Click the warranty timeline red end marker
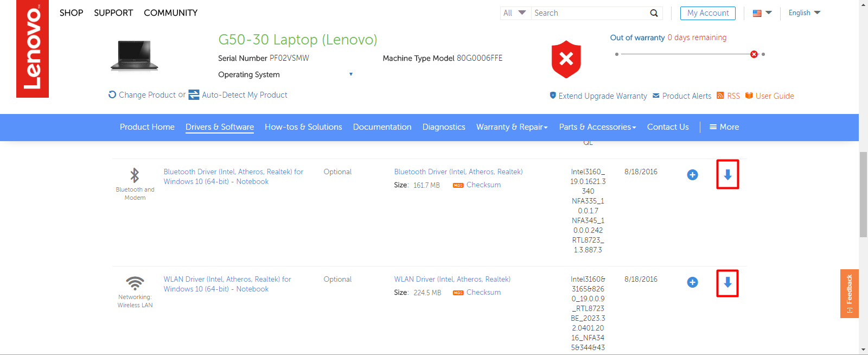The height and width of the screenshot is (355, 868). (x=754, y=54)
